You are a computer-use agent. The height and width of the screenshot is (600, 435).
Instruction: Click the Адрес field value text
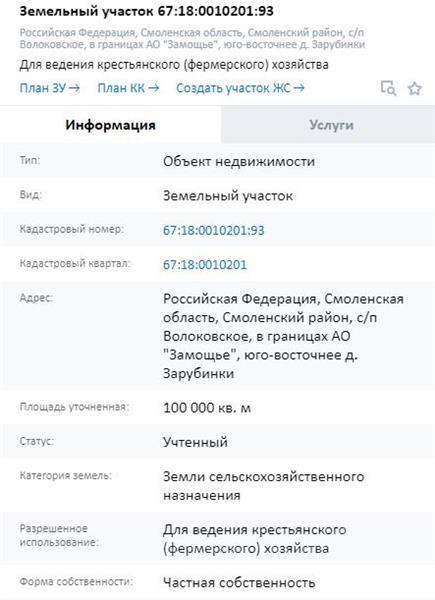pos(283,336)
